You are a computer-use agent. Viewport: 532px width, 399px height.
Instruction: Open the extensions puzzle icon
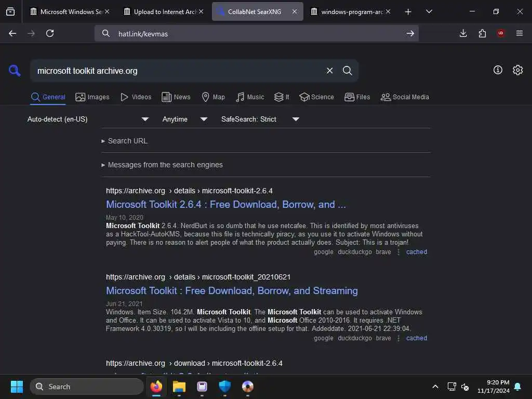pyautogui.click(x=482, y=33)
